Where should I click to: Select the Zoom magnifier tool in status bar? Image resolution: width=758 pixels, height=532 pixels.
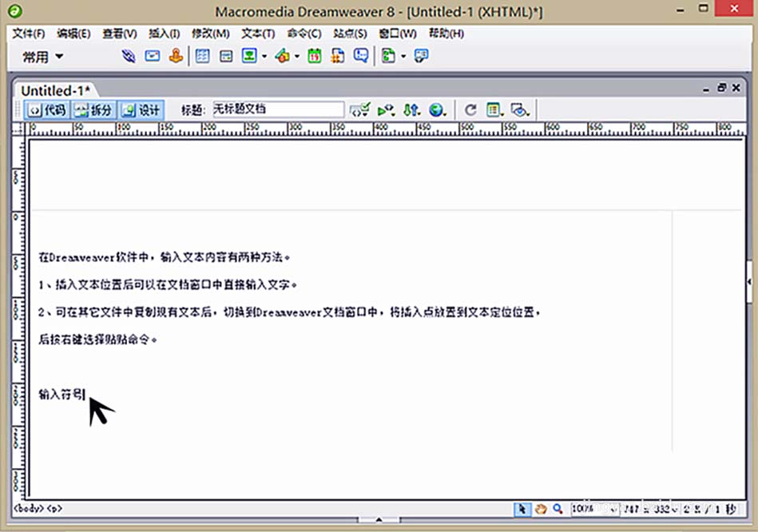coord(558,509)
